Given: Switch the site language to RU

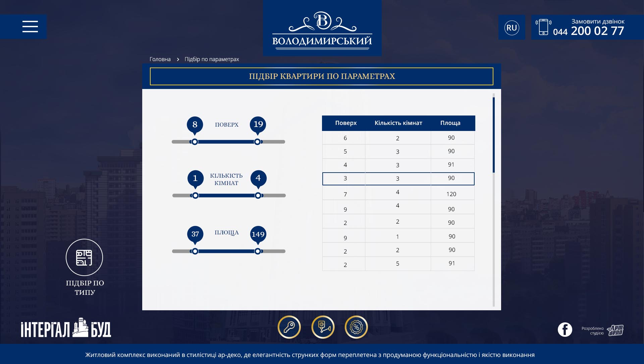Looking at the screenshot, I should click(511, 27).
